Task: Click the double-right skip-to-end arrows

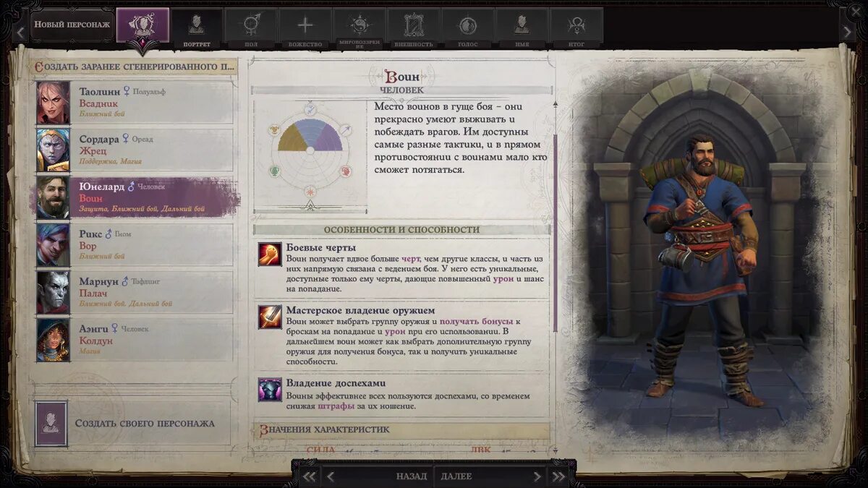Action: [x=558, y=476]
